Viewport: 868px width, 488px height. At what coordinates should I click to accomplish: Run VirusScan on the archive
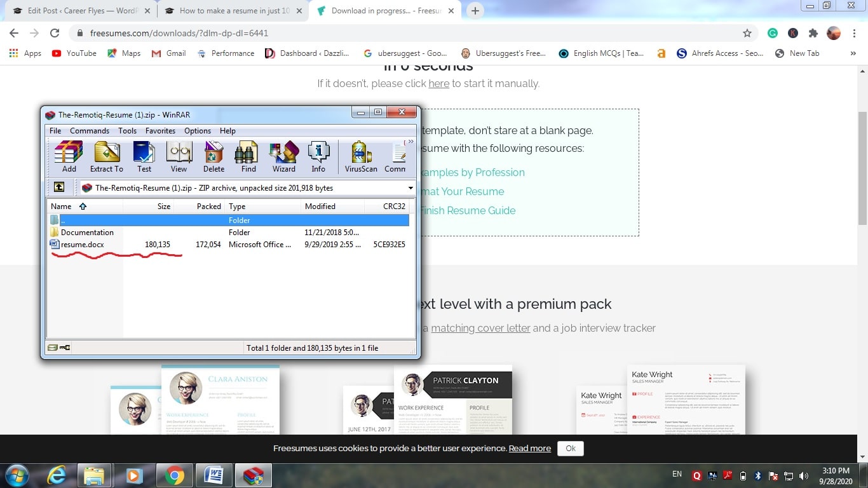(x=361, y=156)
